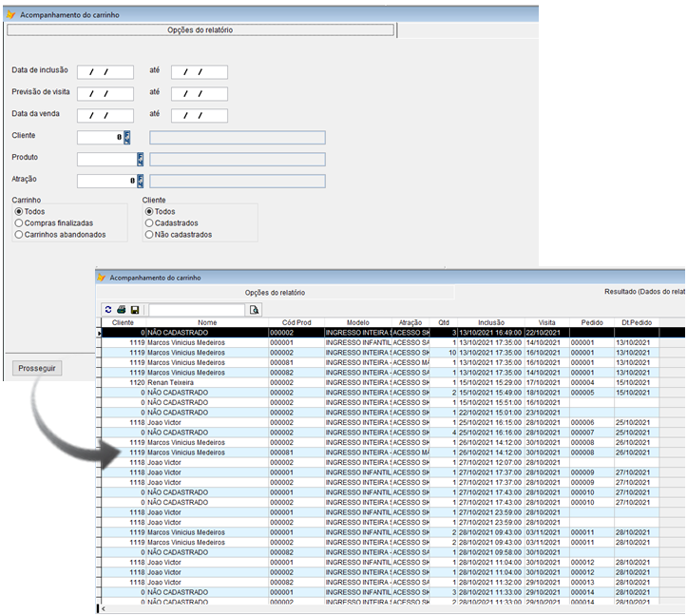This screenshot has width=687, height=616.
Task: Click the filter text box in results toolbar
Action: pyautogui.click(x=197, y=310)
